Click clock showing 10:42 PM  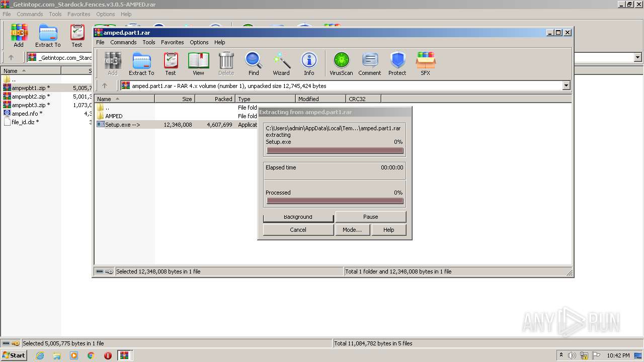click(x=618, y=355)
